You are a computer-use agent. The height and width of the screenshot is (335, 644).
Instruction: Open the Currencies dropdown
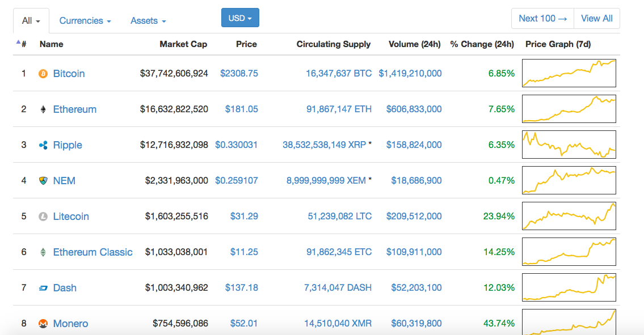point(85,20)
